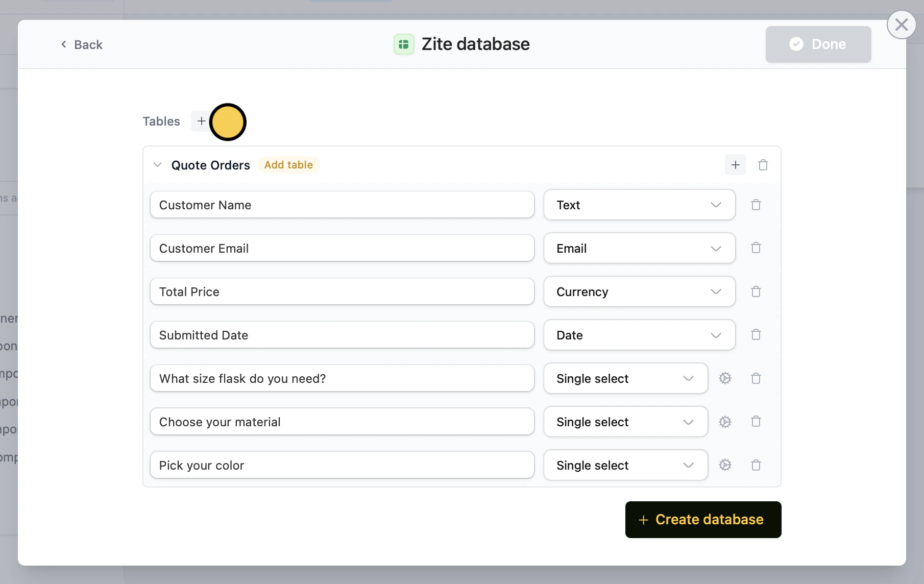Delete the Quote Orders table
The width and height of the screenshot is (924, 584).
click(763, 165)
